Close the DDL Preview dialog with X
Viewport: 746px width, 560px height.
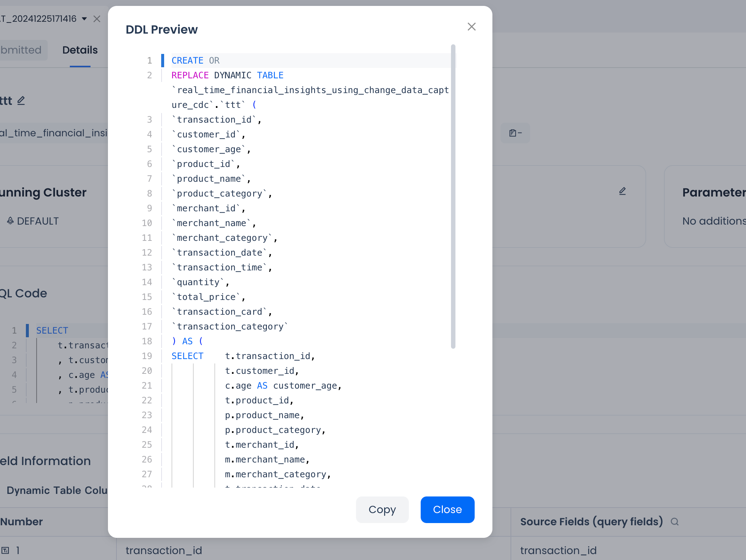[471, 27]
